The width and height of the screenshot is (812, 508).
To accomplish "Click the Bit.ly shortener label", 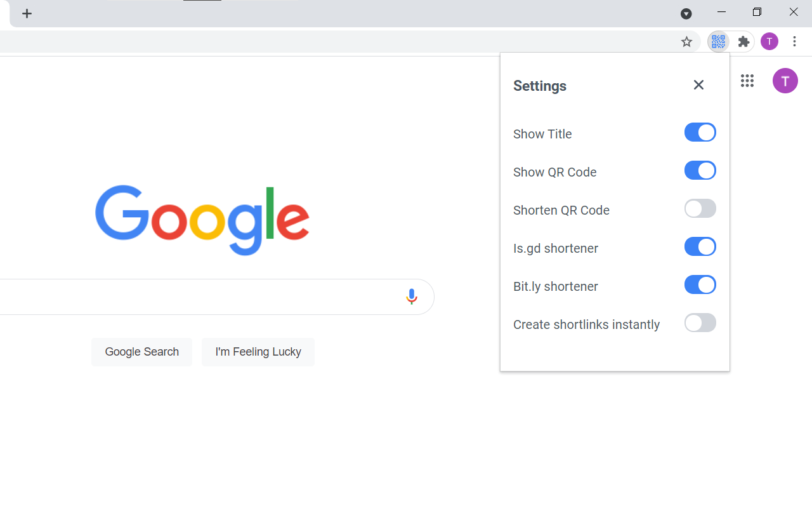I will [x=556, y=286].
